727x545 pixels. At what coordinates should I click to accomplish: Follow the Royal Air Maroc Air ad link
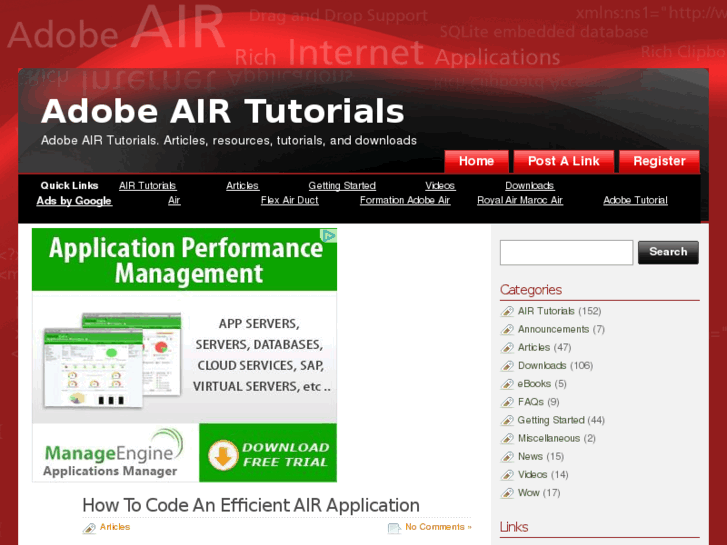coord(520,200)
